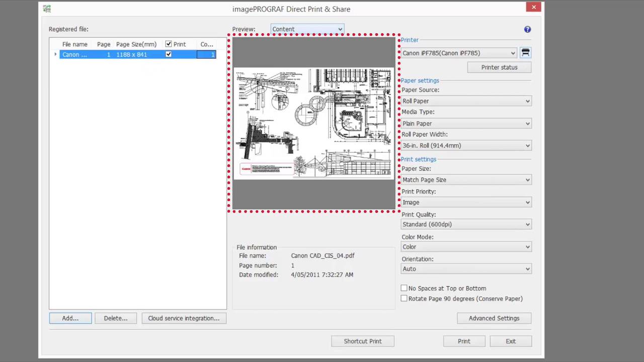Open the Printer selection dropdown
The width and height of the screenshot is (644, 362).
(x=459, y=53)
